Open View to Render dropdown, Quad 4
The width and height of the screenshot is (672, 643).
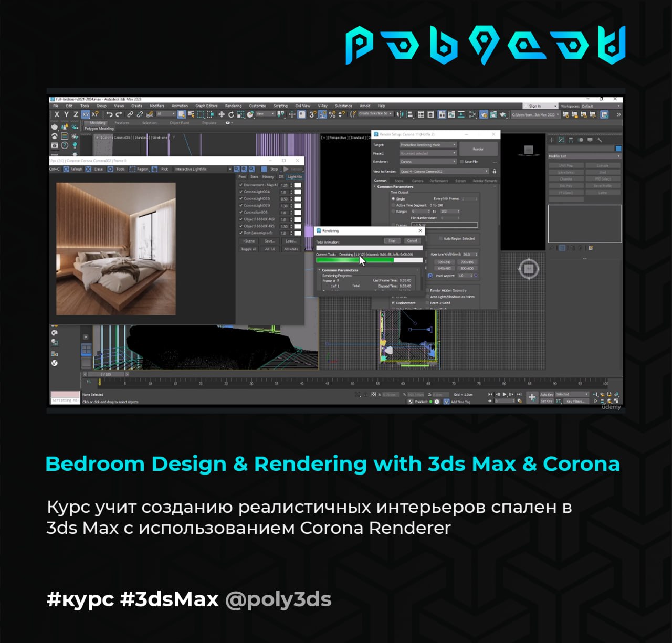click(x=444, y=172)
